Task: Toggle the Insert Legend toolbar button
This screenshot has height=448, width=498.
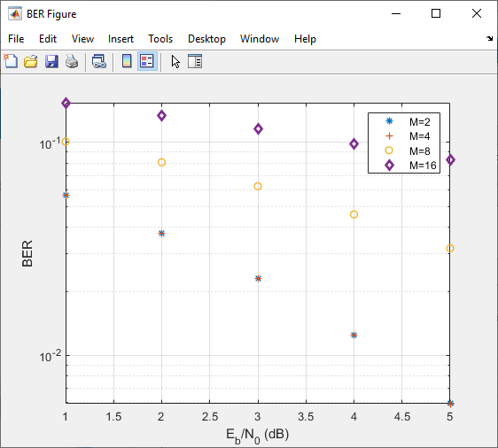Action: (x=147, y=61)
